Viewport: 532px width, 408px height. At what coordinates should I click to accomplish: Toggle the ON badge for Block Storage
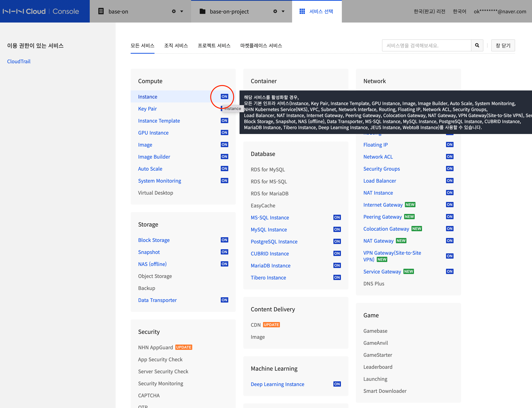tap(224, 240)
